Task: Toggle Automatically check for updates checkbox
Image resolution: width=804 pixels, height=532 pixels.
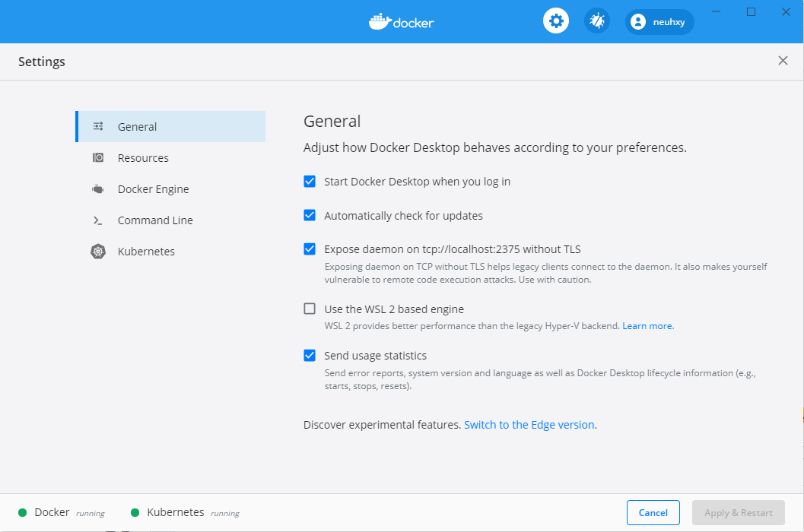Action: [x=310, y=215]
